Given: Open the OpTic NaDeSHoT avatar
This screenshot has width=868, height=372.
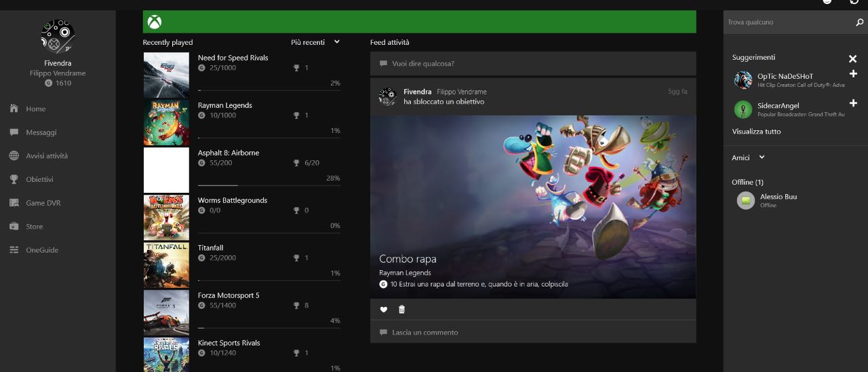Looking at the screenshot, I should coord(743,80).
